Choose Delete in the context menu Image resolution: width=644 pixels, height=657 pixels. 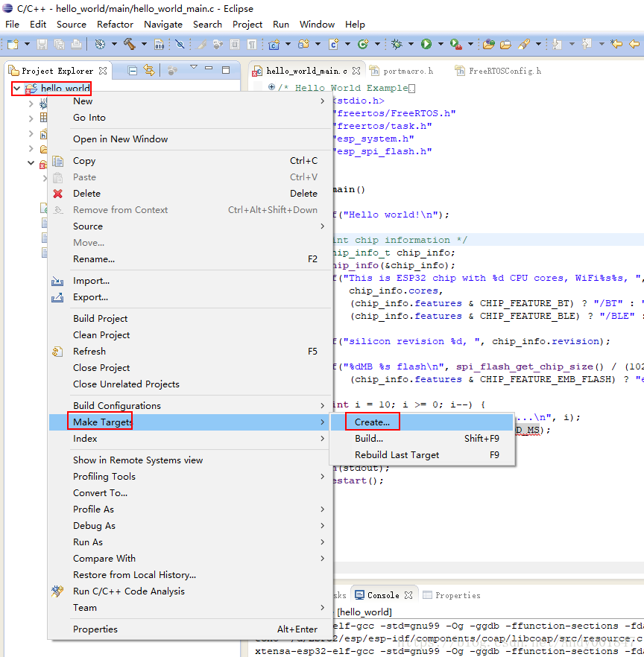(x=189, y=194)
